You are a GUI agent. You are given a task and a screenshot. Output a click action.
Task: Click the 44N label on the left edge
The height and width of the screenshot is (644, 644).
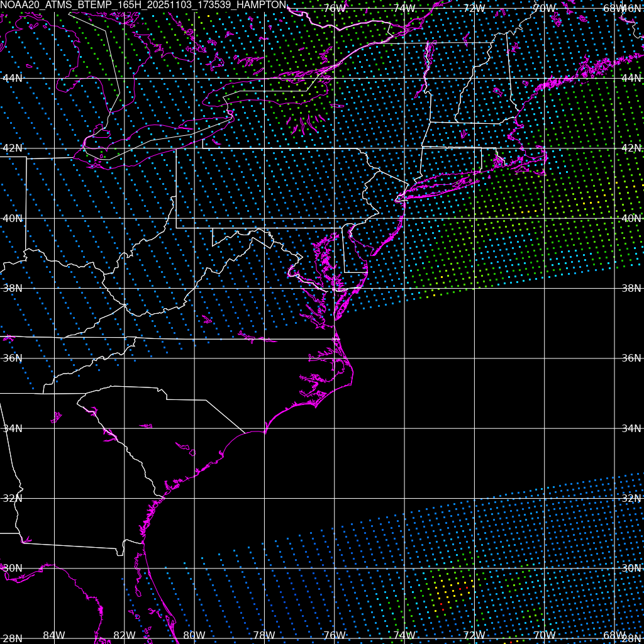point(13,78)
